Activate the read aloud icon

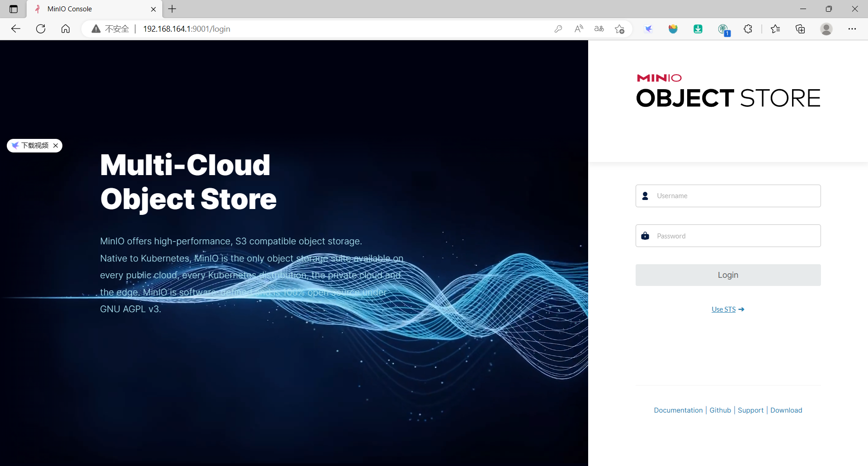579,29
